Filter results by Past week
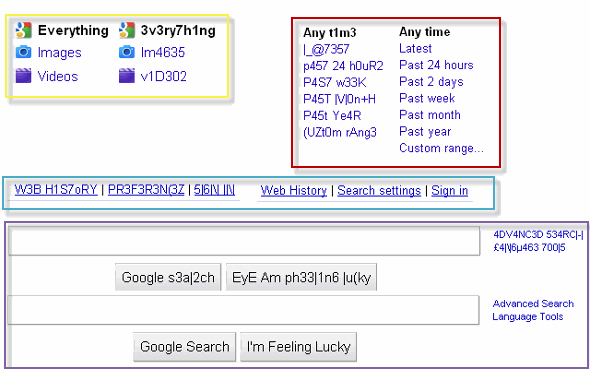 tap(427, 98)
